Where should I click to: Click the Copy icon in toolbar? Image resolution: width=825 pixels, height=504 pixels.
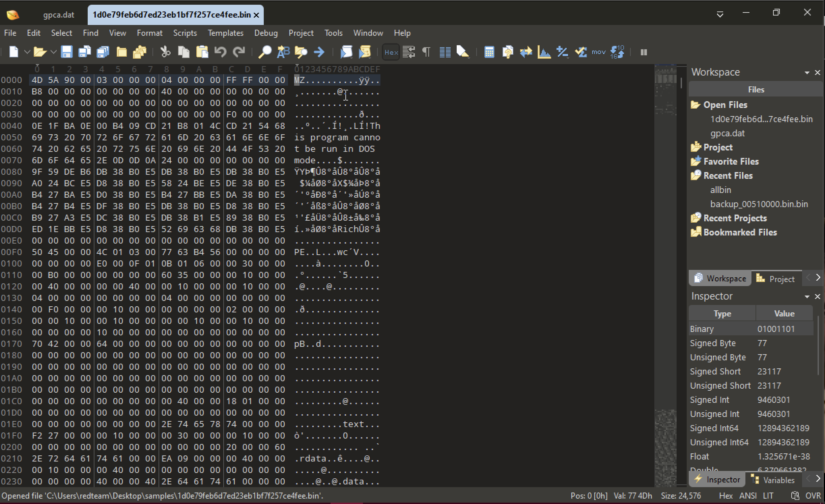184,52
